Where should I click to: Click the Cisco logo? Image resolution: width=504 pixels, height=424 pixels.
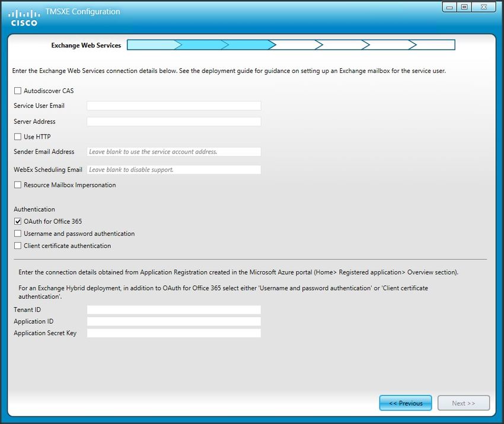pos(24,18)
